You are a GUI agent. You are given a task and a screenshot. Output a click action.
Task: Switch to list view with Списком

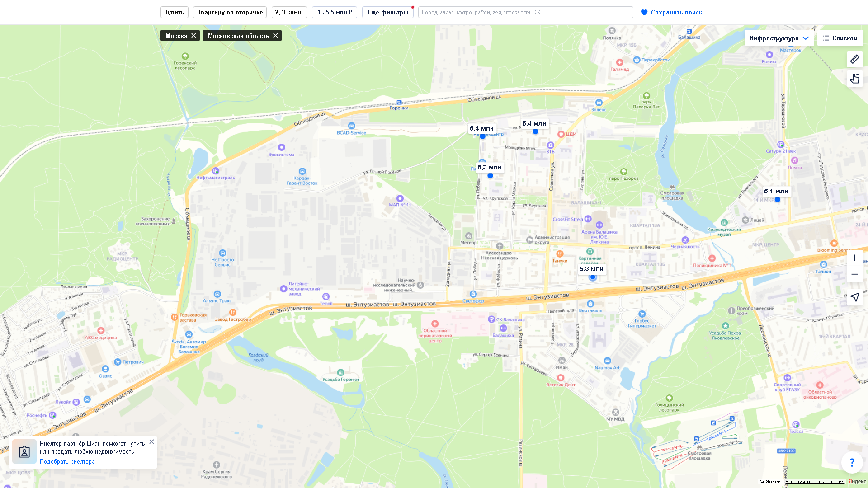point(840,38)
